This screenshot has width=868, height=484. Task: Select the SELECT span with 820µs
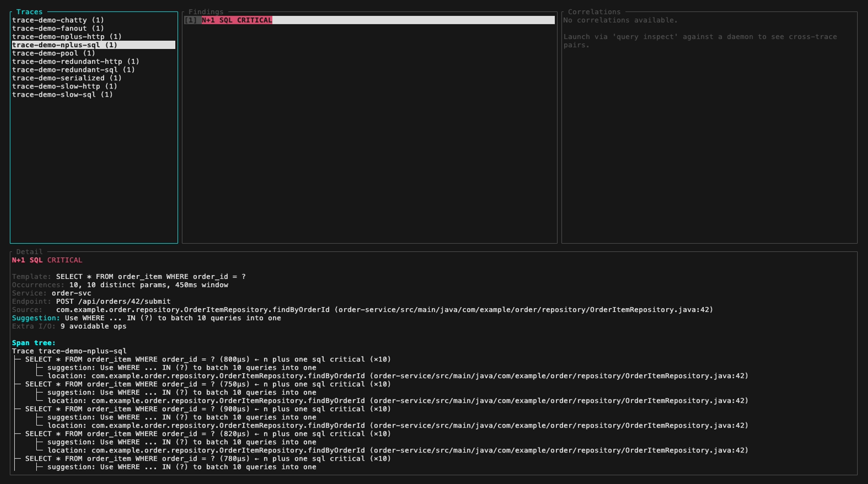click(208, 434)
